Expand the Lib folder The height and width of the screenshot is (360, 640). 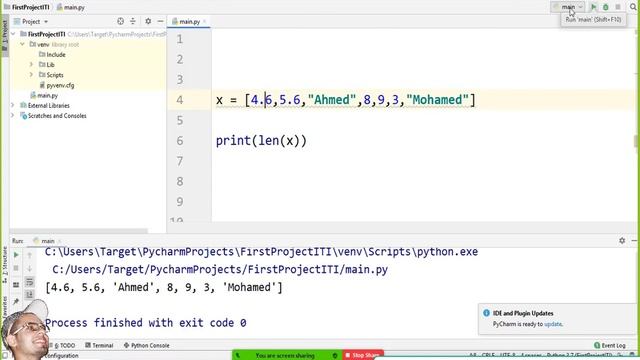point(31,64)
